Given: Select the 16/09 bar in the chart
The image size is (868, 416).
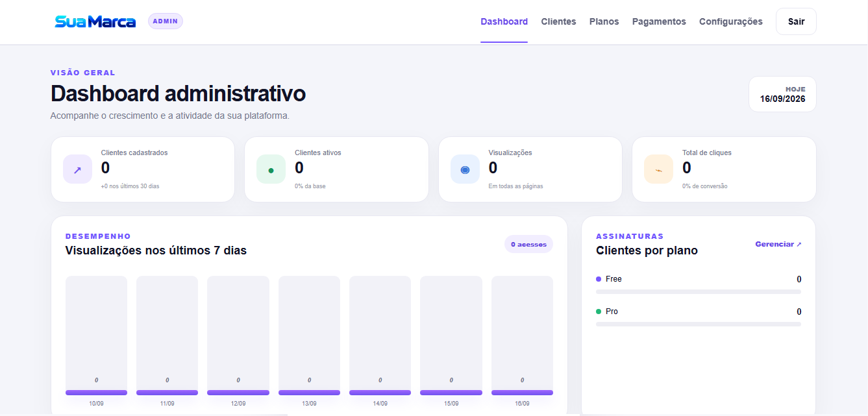Looking at the screenshot, I should click(522, 336).
